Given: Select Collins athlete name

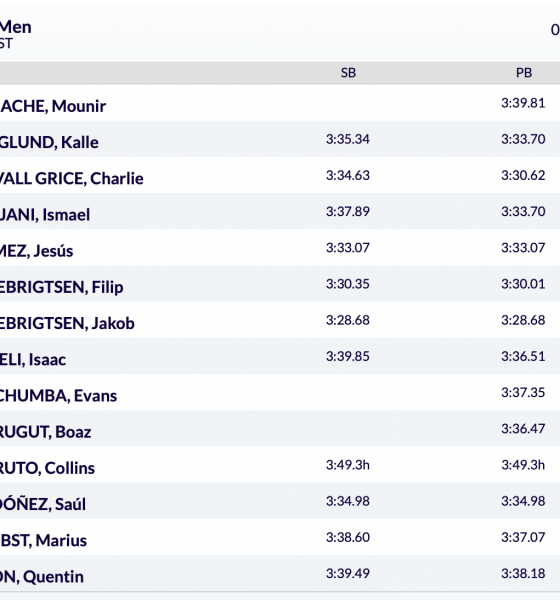Looking at the screenshot, I should pos(47,468).
